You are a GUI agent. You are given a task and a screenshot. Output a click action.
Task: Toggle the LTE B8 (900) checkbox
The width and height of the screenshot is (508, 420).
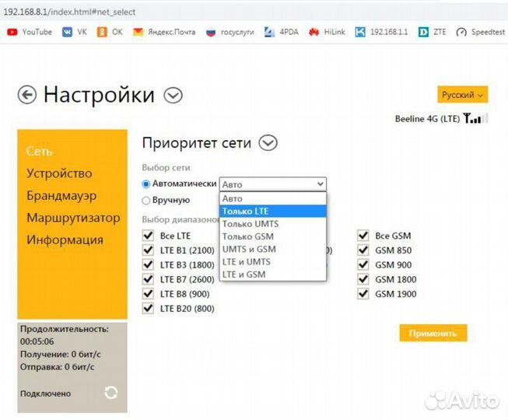(x=148, y=294)
